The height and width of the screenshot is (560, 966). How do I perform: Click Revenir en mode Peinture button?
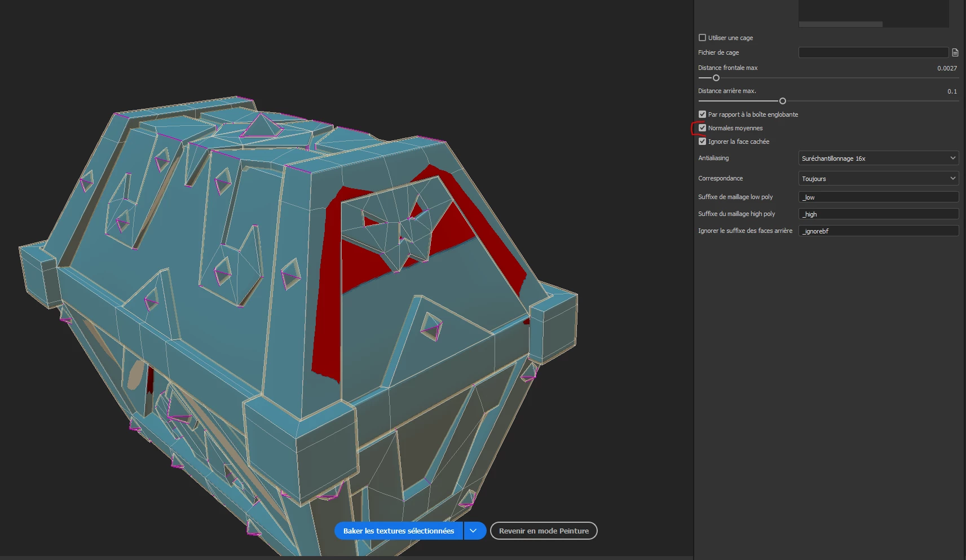click(544, 531)
